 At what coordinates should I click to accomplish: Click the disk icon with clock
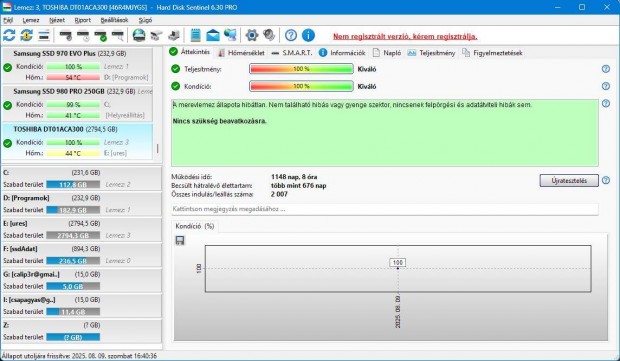click(x=83, y=36)
